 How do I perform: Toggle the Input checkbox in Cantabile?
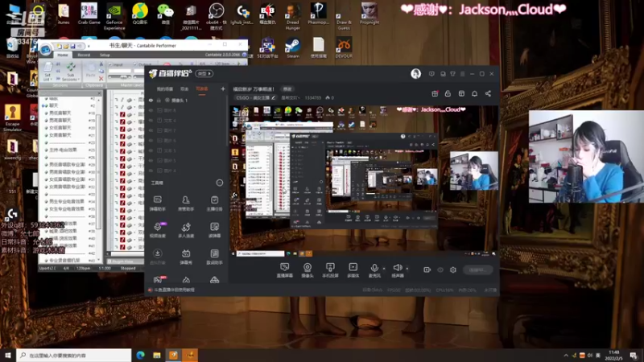[110, 64]
